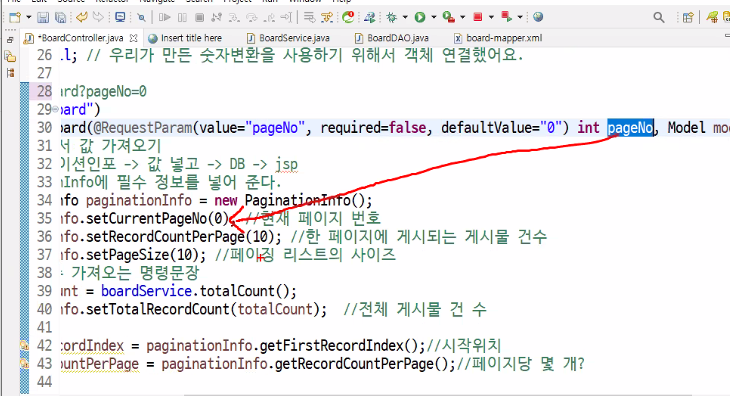Open the Relaunch dropdown arrow
Viewport: 730px width, 396px height.
[x=520, y=18]
